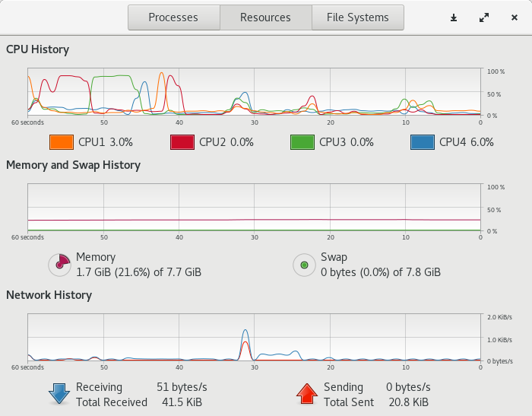The image size is (532, 416).
Task: Click the blue CPU4 color swatch
Action: (x=422, y=141)
